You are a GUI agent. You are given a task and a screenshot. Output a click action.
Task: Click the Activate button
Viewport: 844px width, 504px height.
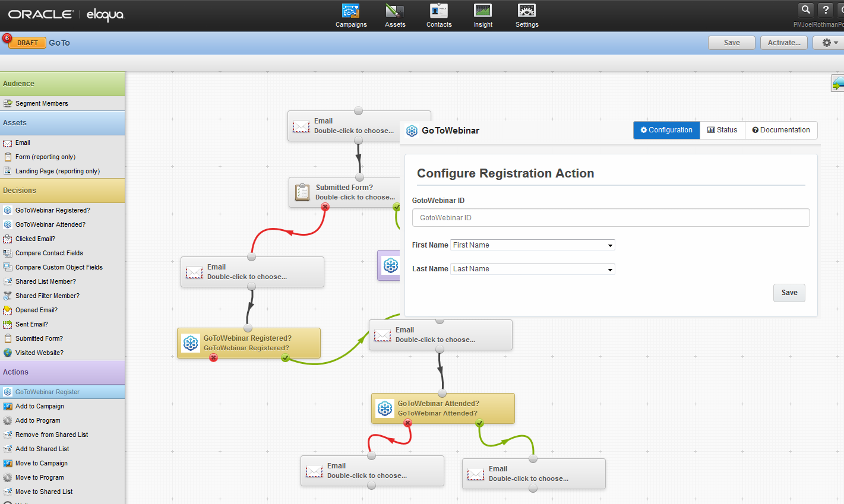(x=783, y=42)
